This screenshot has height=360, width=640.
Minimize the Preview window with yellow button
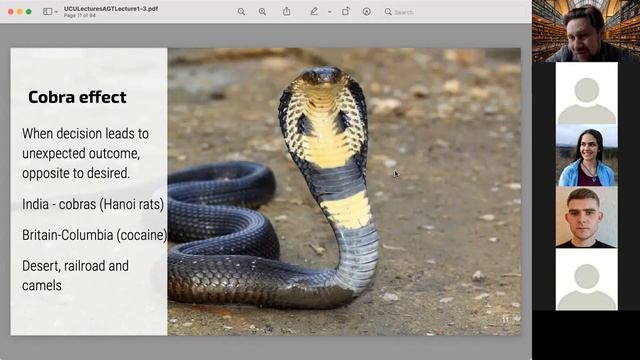pos(20,12)
